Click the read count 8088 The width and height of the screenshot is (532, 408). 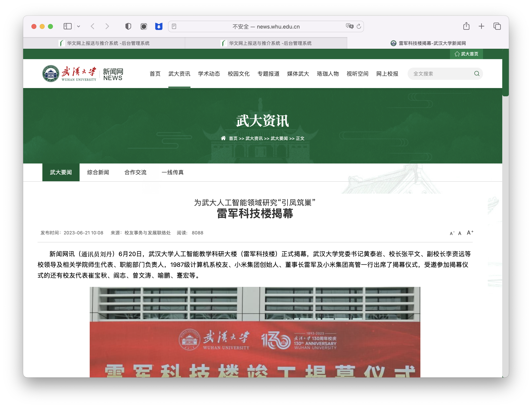197,233
